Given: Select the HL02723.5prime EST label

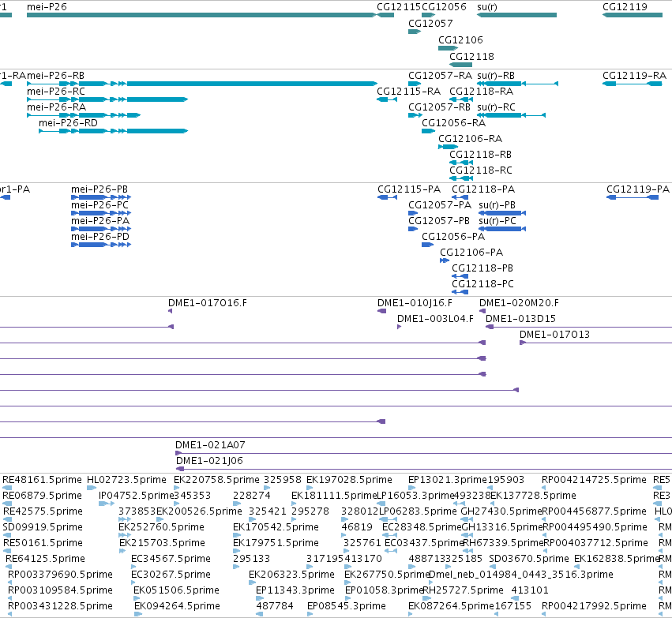Looking at the screenshot, I should (126, 479).
